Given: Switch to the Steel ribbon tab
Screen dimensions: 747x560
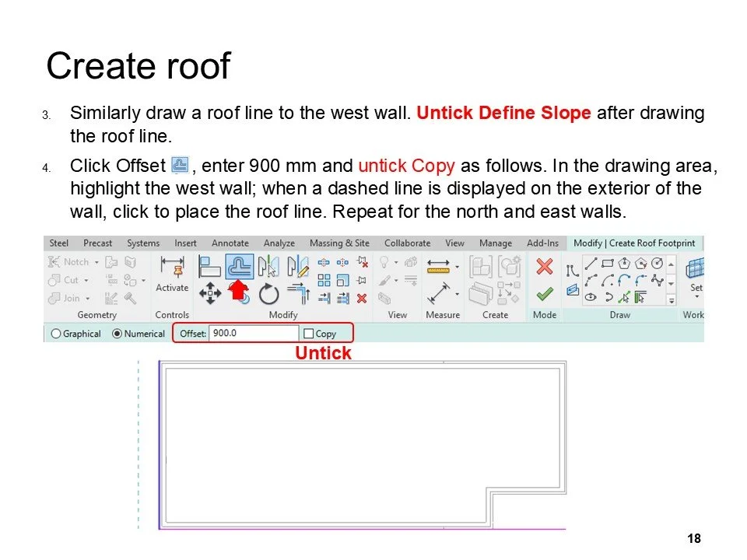Looking at the screenshot, I should (58, 243).
